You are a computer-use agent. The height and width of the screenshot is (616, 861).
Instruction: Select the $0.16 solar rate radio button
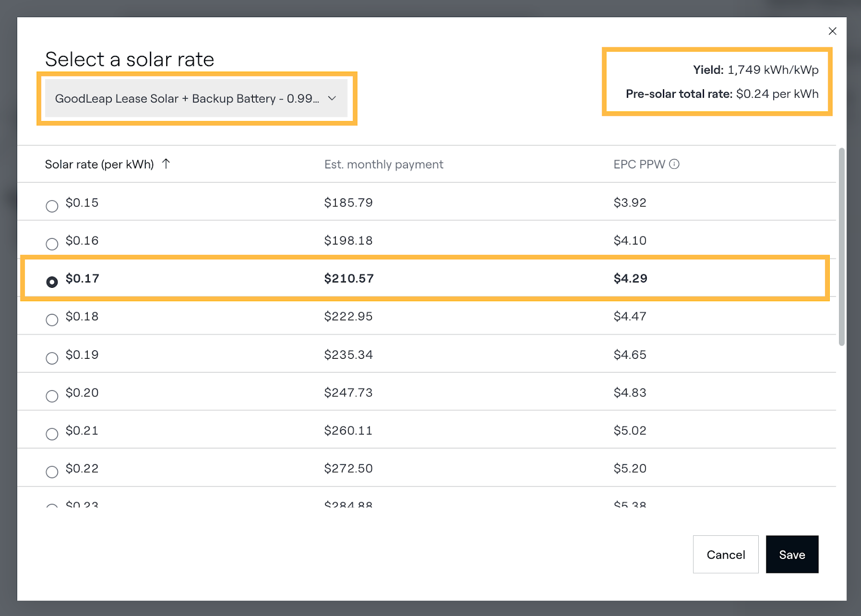[52, 244]
